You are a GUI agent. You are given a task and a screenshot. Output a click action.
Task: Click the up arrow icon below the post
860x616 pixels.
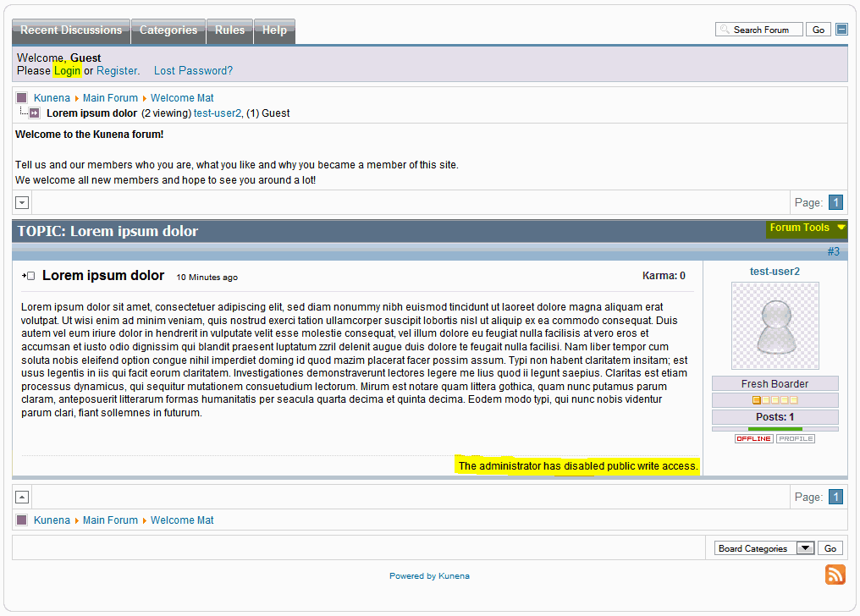[x=23, y=497]
